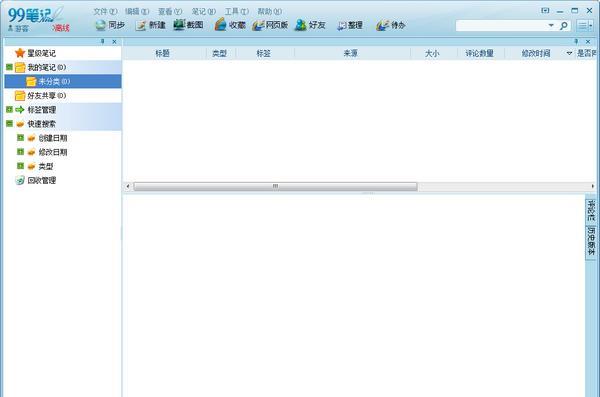Select the 快速搜索 quick search node
The width and height of the screenshot is (600, 397).
click(x=41, y=124)
